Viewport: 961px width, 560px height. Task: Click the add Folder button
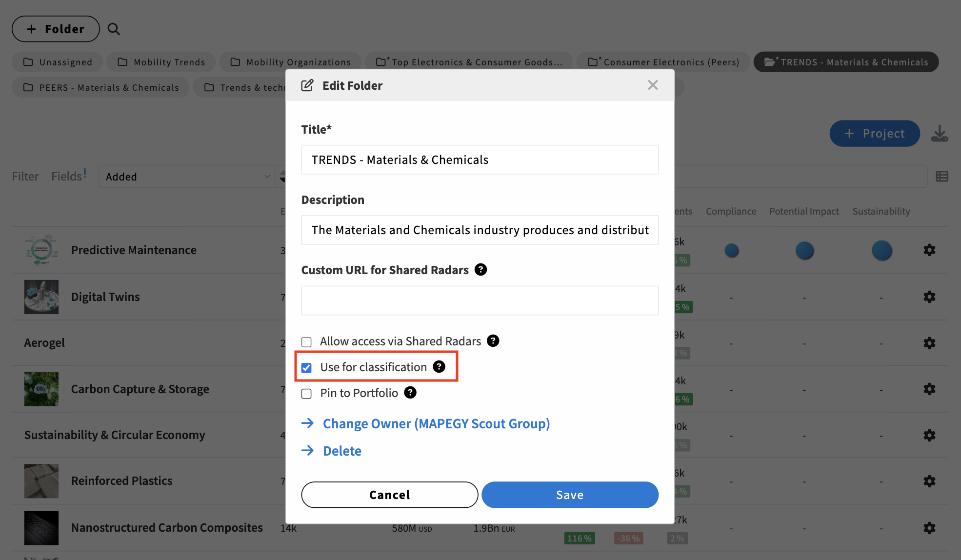(x=56, y=29)
